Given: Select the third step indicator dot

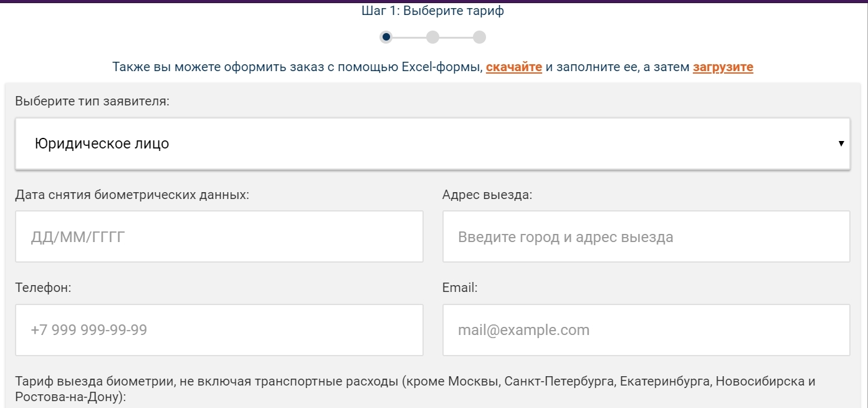Looking at the screenshot, I should coord(479,37).
